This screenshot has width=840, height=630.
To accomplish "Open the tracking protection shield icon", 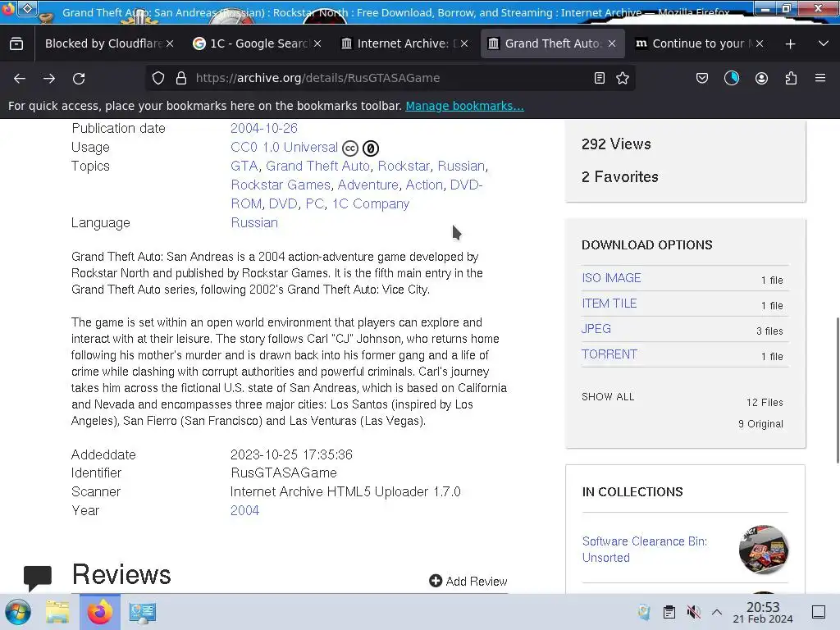I will click(158, 78).
